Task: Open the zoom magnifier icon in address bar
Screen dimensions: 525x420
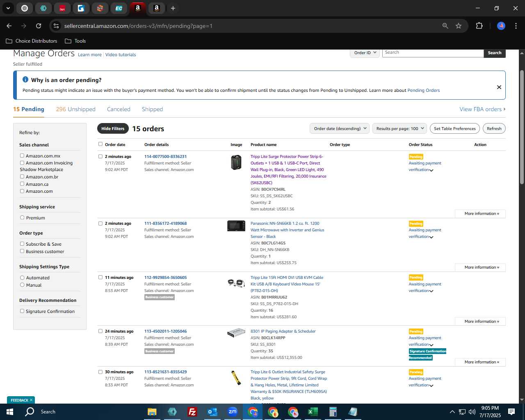Action: tap(445, 26)
